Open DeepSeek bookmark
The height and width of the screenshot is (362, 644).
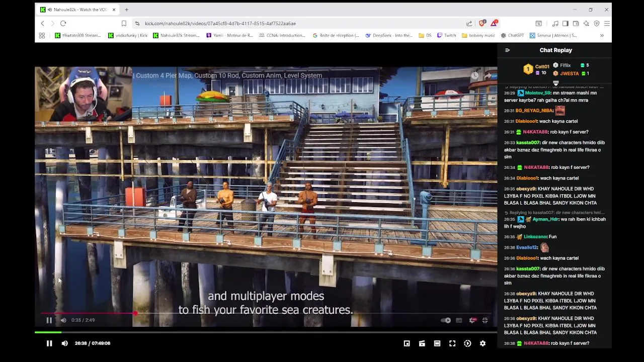tap(389, 36)
